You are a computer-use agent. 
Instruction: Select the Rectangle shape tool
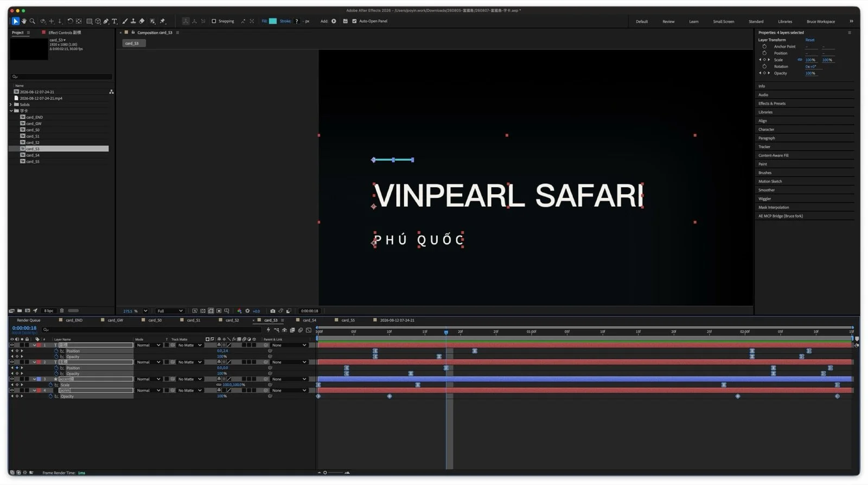[90, 21]
